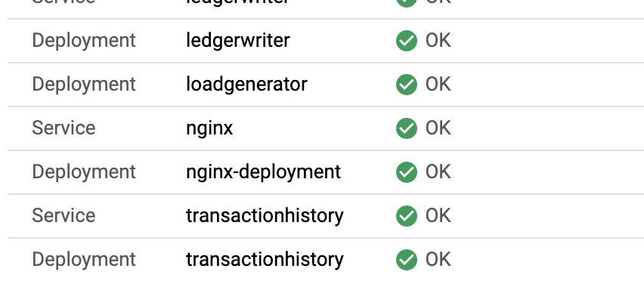This screenshot has height=281, width=644.
Task: Click green check icon for ledgerwriter Deployment
Action: pos(406,41)
